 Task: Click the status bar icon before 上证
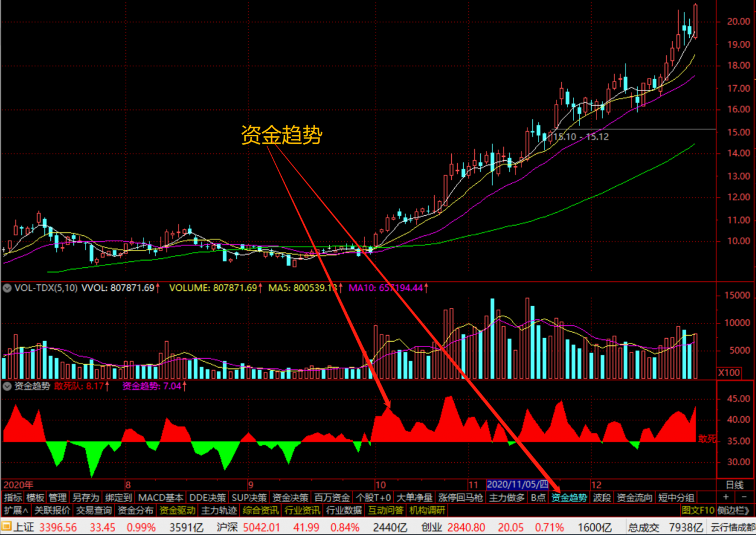[x=6, y=527]
